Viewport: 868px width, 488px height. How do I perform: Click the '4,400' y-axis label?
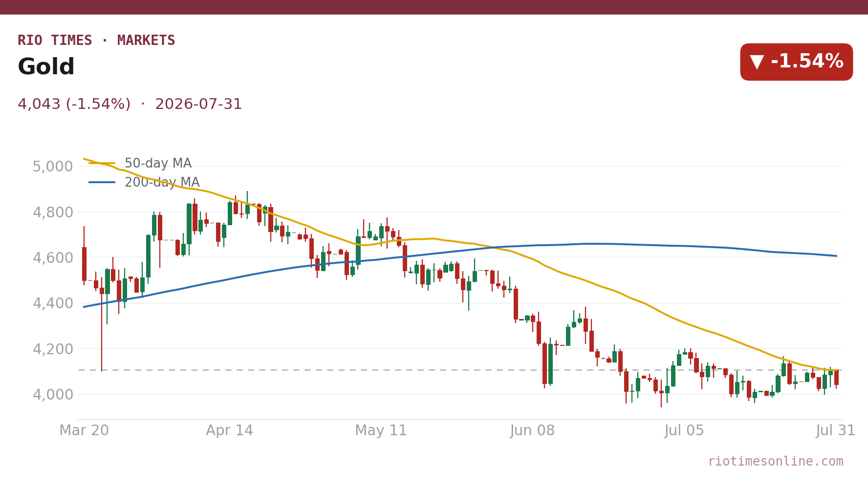[x=53, y=304]
